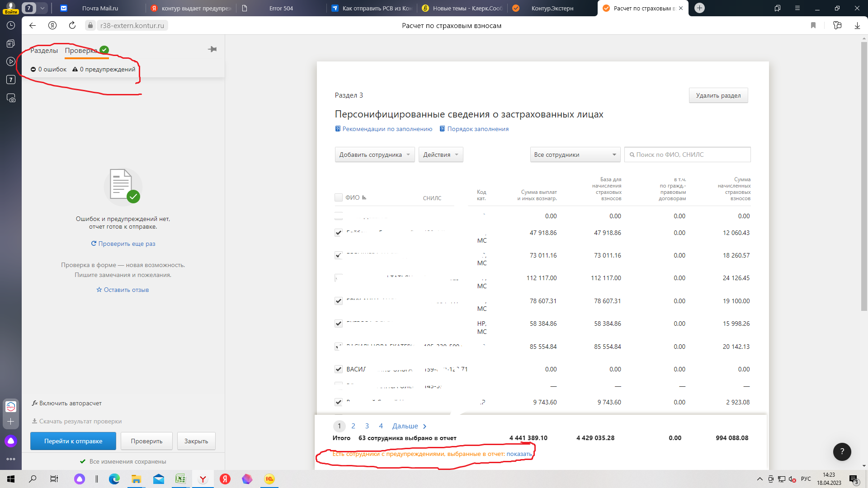The image size is (868, 488).
Task: Open the Mail app from taskbar
Action: pyautogui.click(x=158, y=479)
